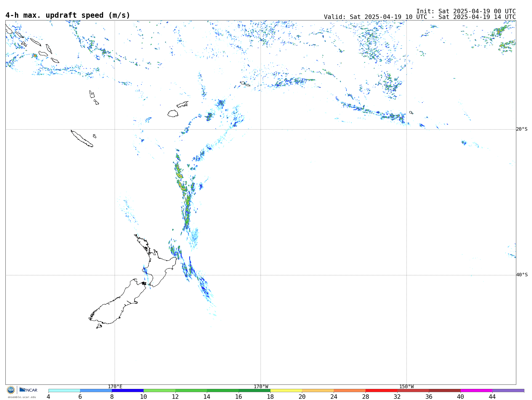Viewport: 532px width, 400px height.
Task: Pick the dark brick red 36–40 colorbar swatch
Action: click(x=445, y=391)
